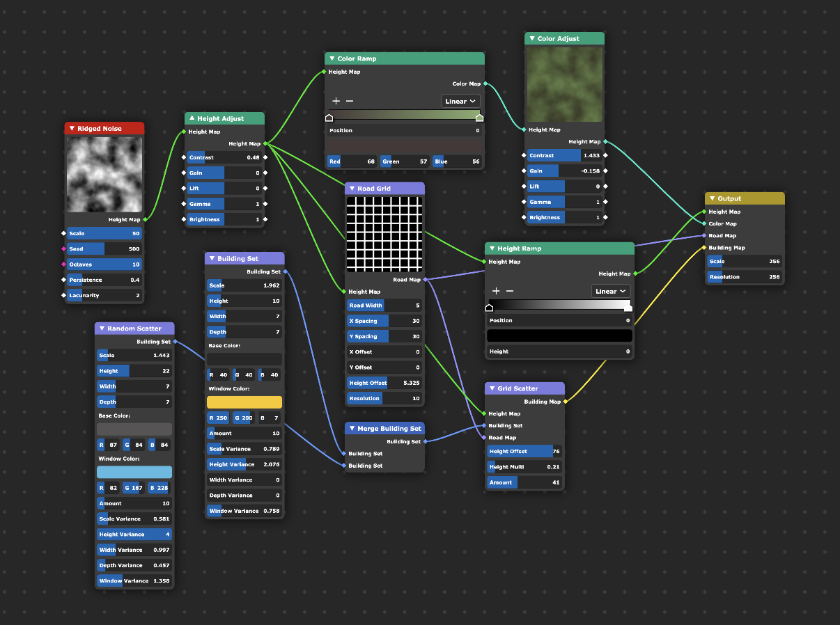
Task: Click the Merge Building Set node title
Action: point(389,429)
